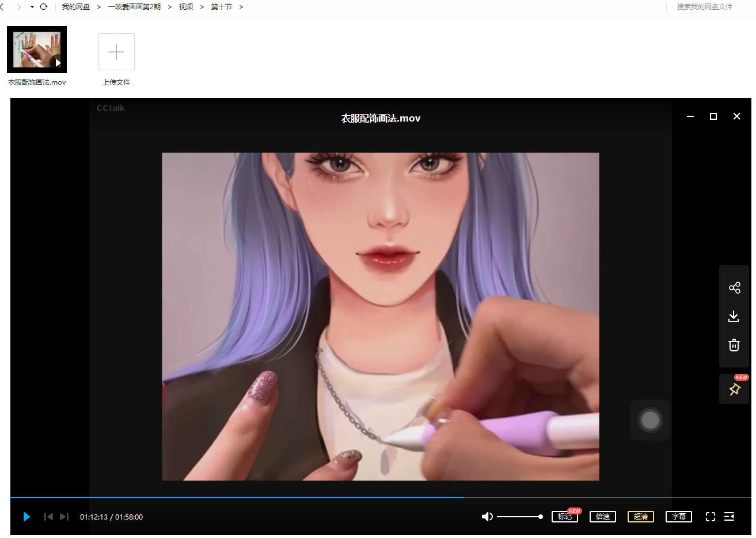This screenshot has height=538, width=756.
Task: Navigate to 一吱爱画画第2期 breadcrumb
Action: pos(134,7)
